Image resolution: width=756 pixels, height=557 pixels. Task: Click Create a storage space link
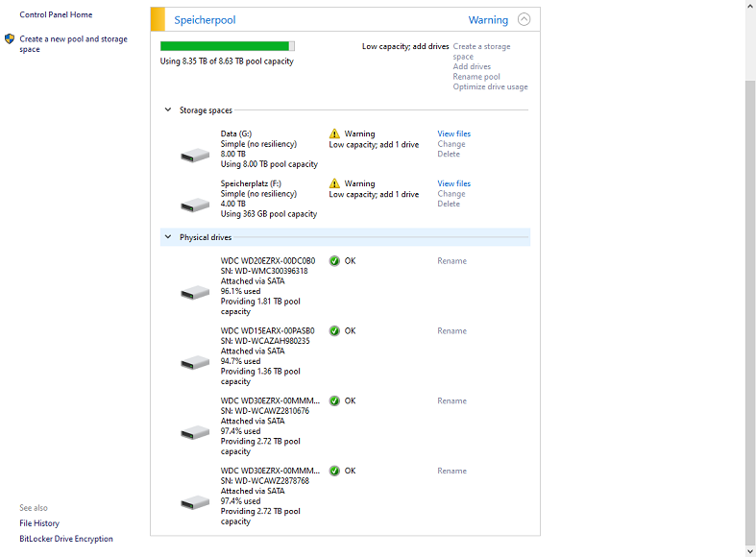(x=481, y=51)
